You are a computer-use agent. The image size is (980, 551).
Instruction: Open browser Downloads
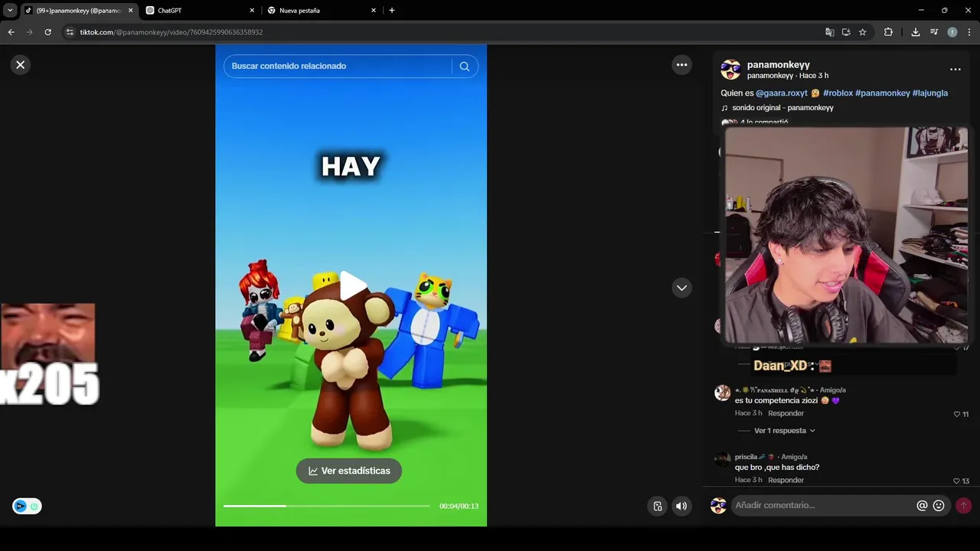(916, 32)
